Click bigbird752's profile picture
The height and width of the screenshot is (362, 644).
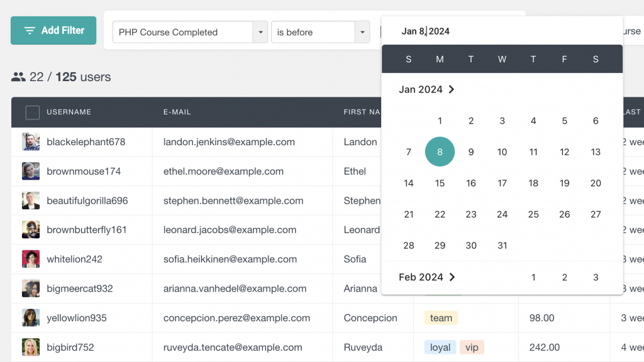[x=31, y=348]
